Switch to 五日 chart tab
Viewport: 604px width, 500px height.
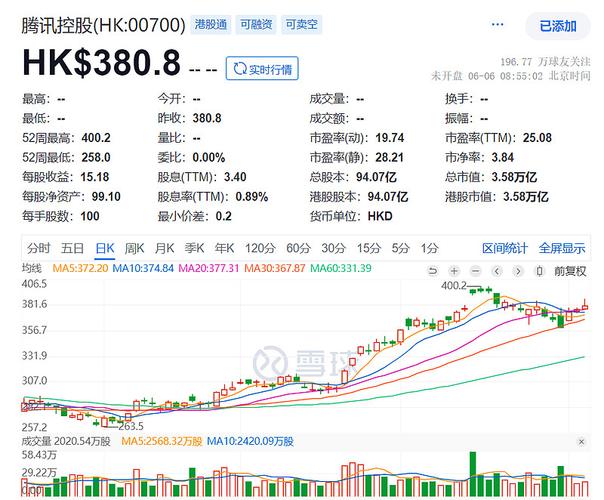[72, 248]
